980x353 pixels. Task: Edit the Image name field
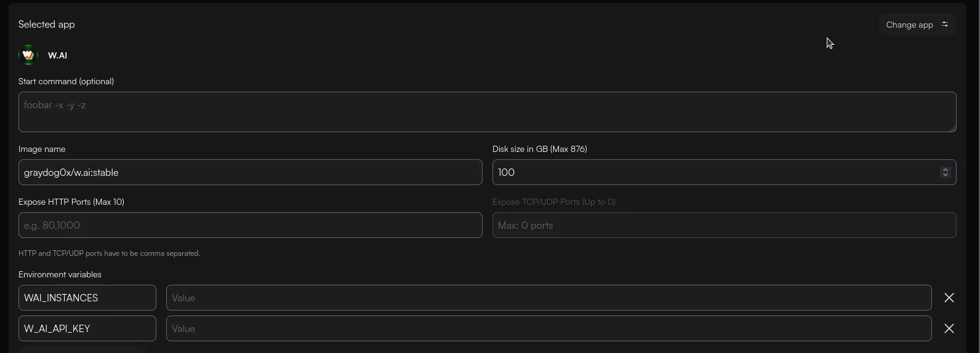pyautogui.click(x=250, y=172)
